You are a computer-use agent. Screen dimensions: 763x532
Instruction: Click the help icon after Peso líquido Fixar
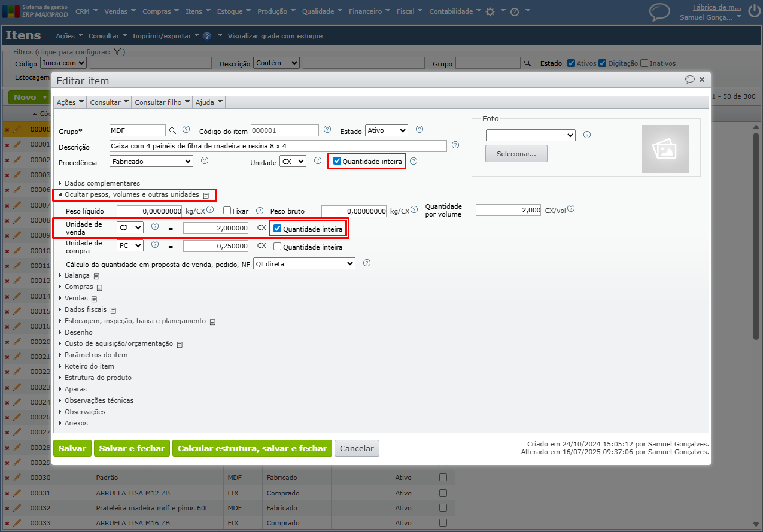(260, 211)
